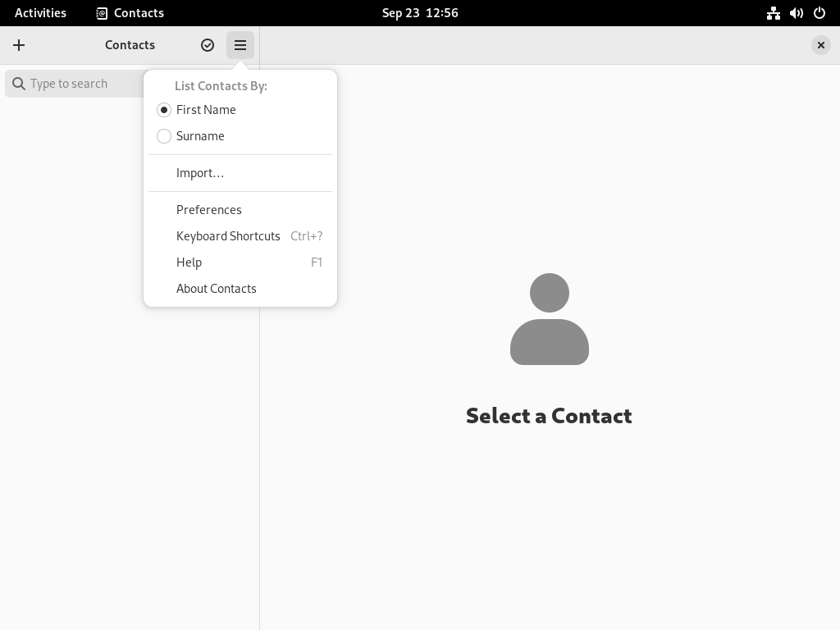Close the hamburger main menu button
Image resolution: width=840 pixels, height=630 pixels.
(240, 45)
